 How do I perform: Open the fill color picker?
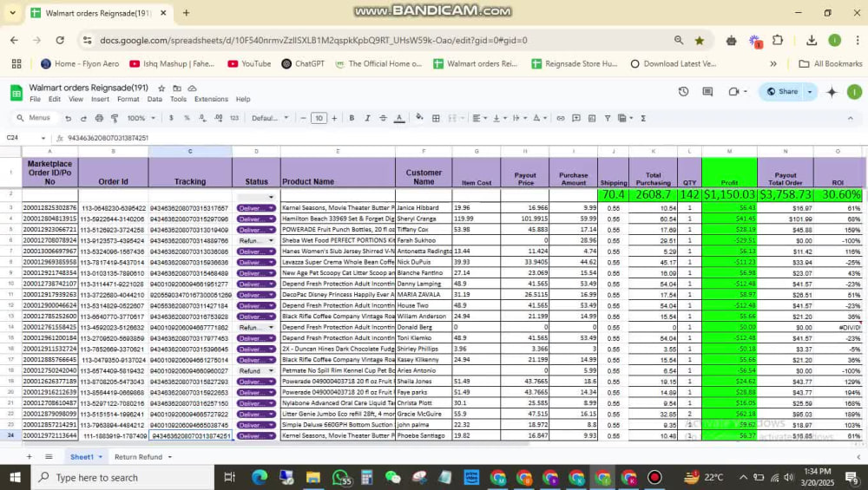pos(419,118)
